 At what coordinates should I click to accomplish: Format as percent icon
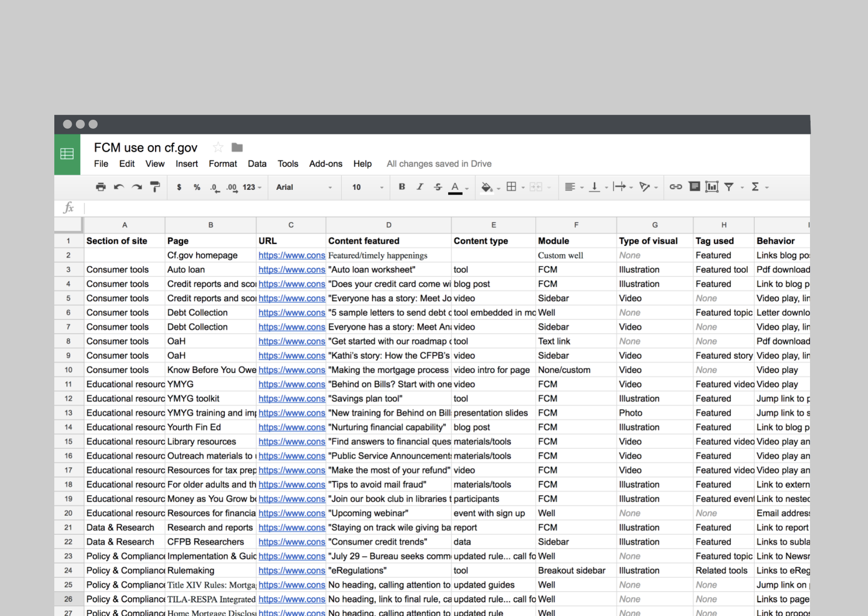pos(197,187)
